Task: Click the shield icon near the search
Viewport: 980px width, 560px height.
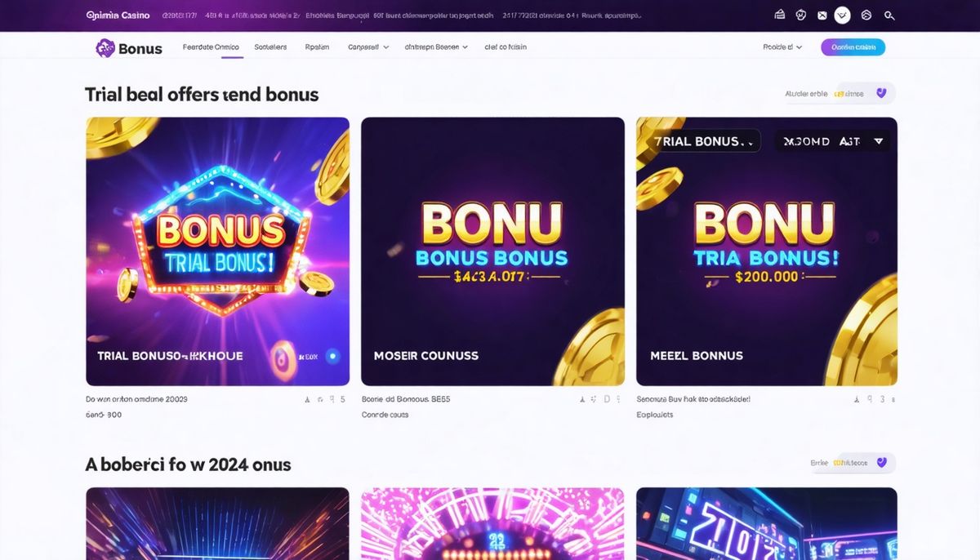Action: click(866, 15)
